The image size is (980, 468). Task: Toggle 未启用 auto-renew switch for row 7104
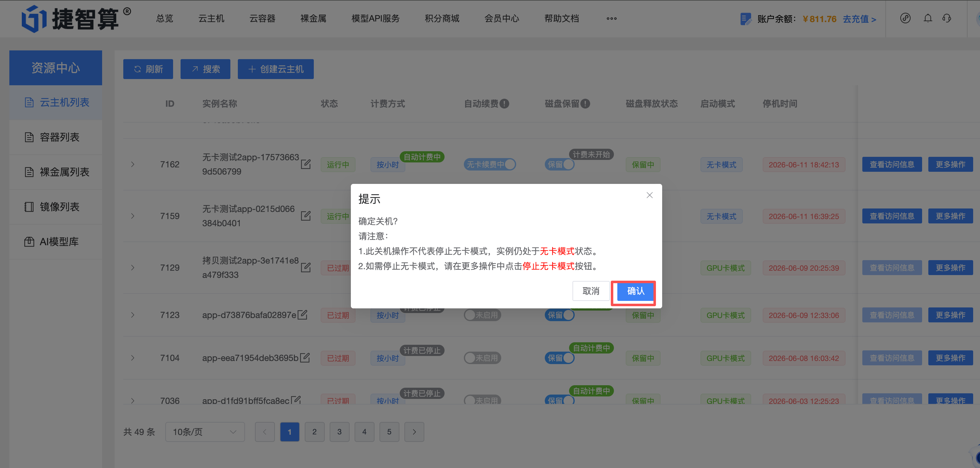coord(483,358)
